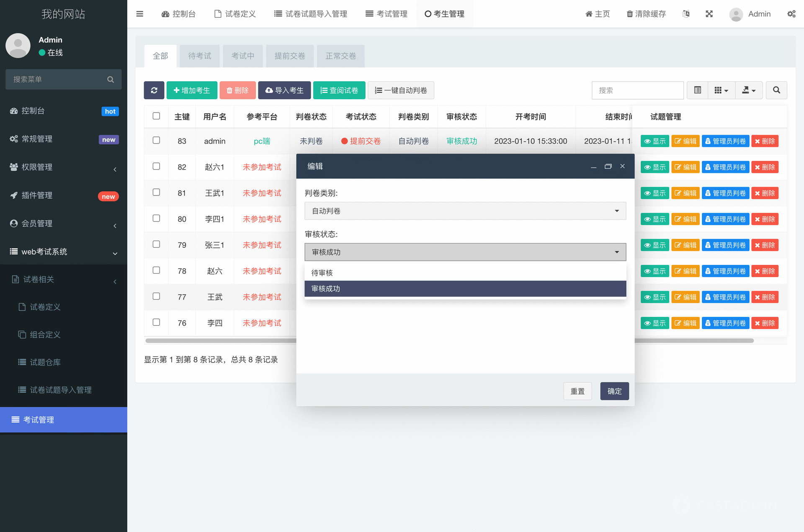Viewport: 804px width, 532px height.
Task: Click the table 搜索 input field
Action: coord(637,90)
